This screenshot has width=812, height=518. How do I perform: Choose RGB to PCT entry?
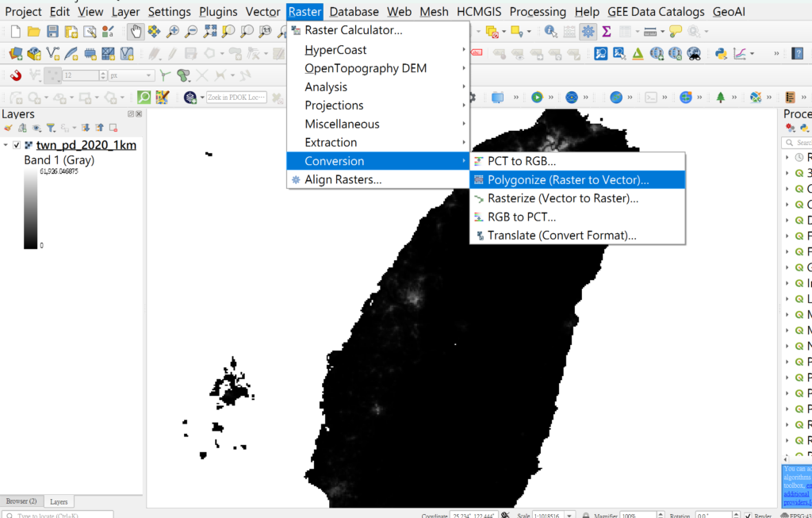(x=577, y=217)
